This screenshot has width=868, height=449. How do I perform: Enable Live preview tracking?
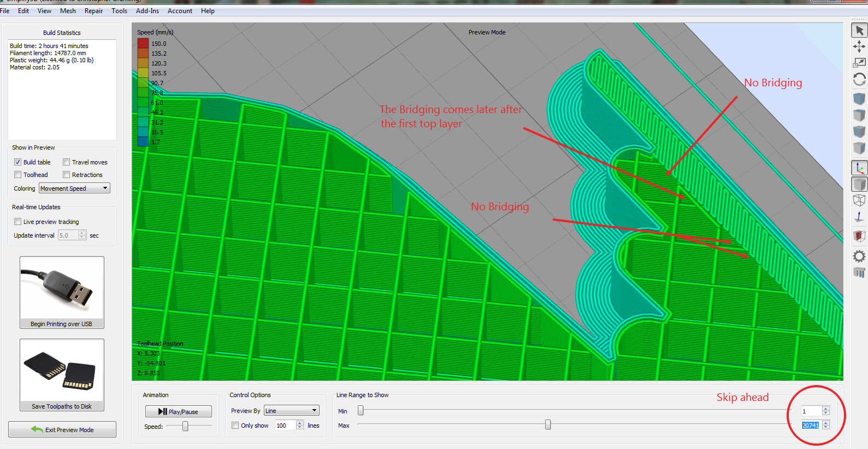[x=18, y=222]
